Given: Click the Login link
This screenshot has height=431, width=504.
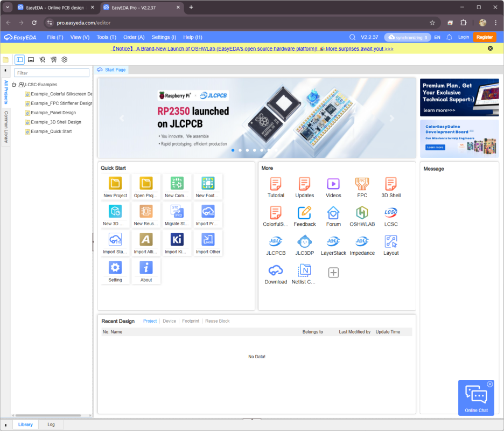Looking at the screenshot, I should pyautogui.click(x=463, y=37).
